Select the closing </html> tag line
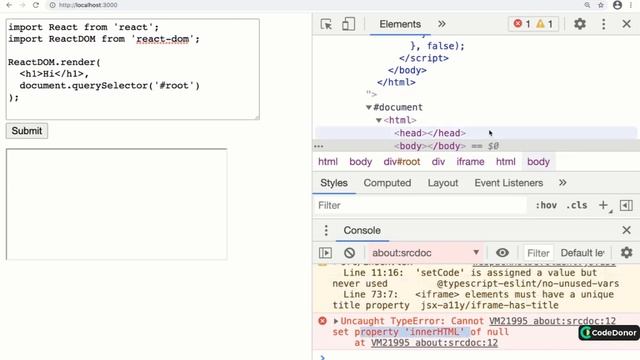This screenshot has height=360, width=640. (396, 82)
